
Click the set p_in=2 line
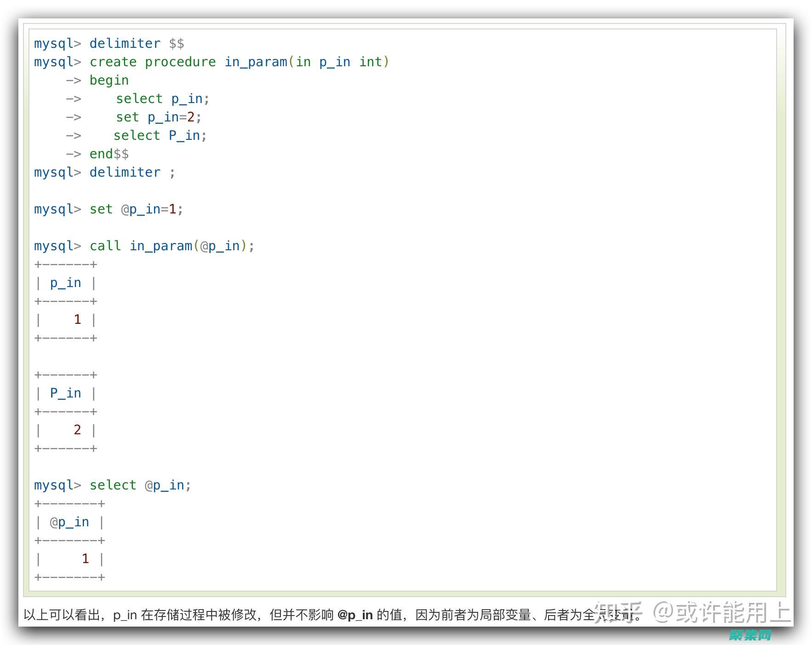pyautogui.click(x=159, y=116)
